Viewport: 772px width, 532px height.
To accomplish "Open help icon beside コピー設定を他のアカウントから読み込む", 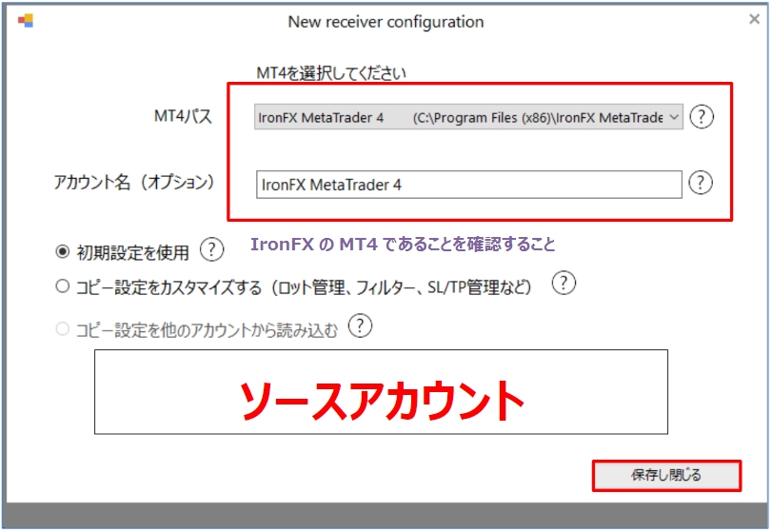I will point(360,326).
